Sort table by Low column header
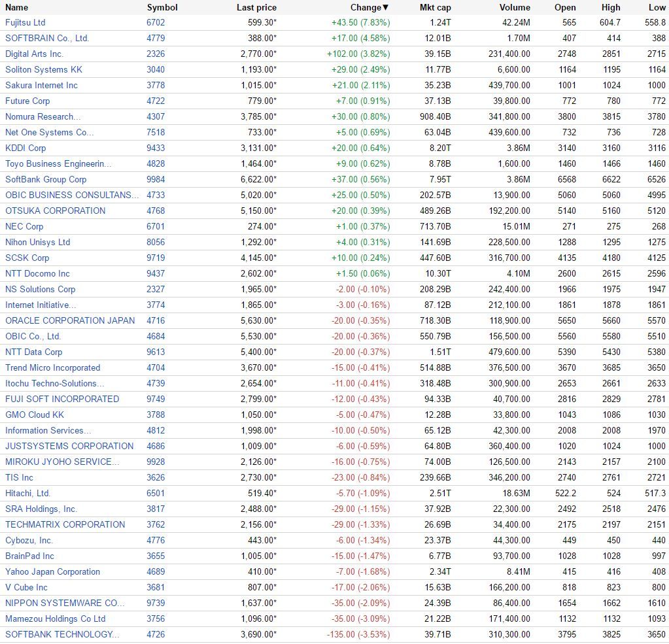The height and width of the screenshot is (644, 669). (x=657, y=7)
